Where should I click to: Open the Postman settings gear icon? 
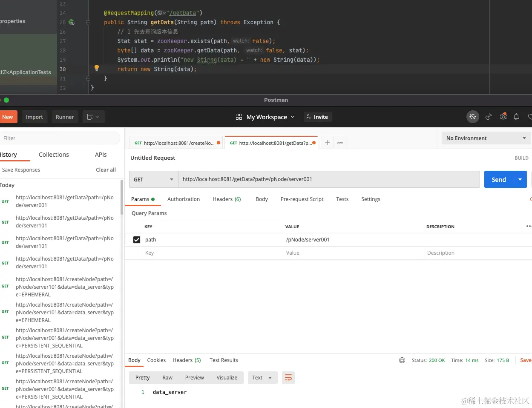pos(503,117)
